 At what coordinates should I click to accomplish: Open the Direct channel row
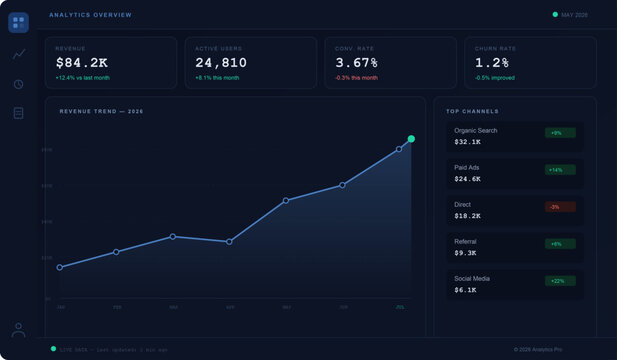515,210
